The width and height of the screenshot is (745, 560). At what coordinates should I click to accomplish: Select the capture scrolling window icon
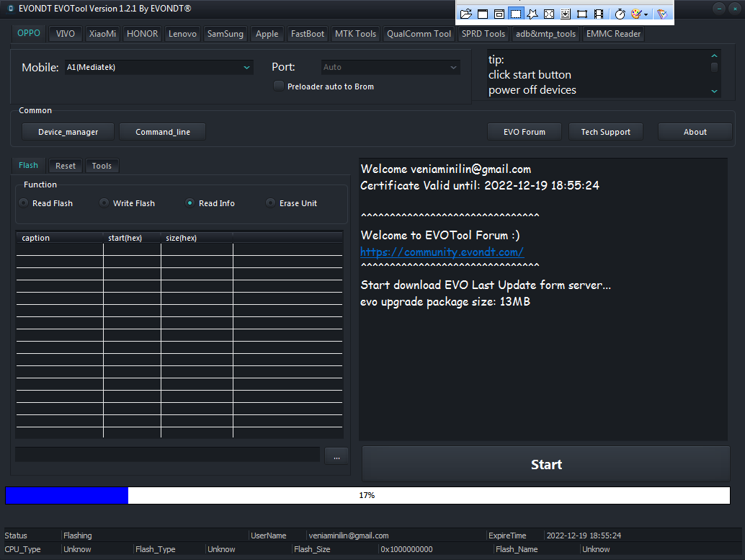pyautogui.click(x=566, y=14)
